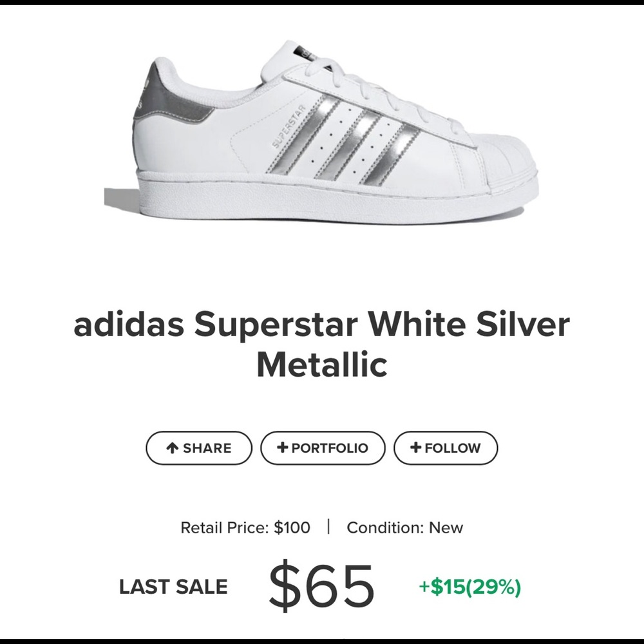
Task: Click the divider between retail price and condition
Action: coord(328,527)
